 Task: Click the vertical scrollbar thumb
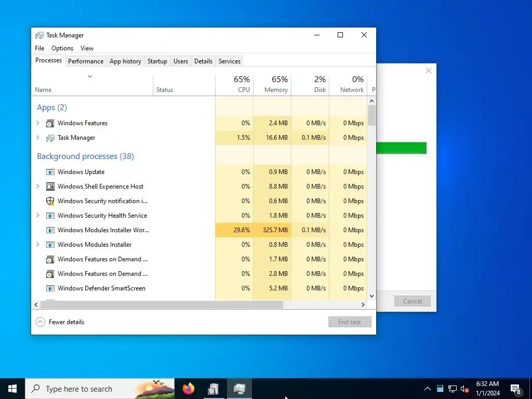pyautogui.click(x=372, y=115)
